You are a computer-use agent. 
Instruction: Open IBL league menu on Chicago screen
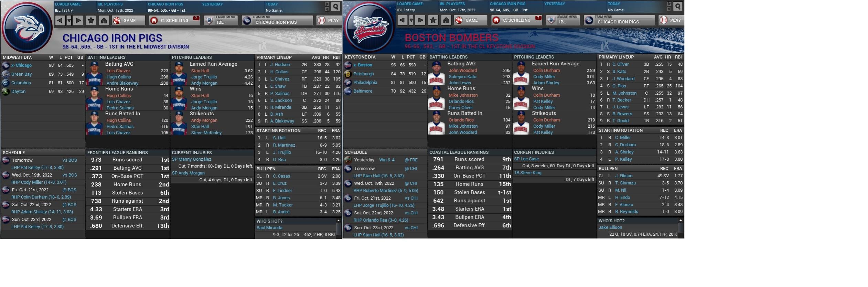221,21
